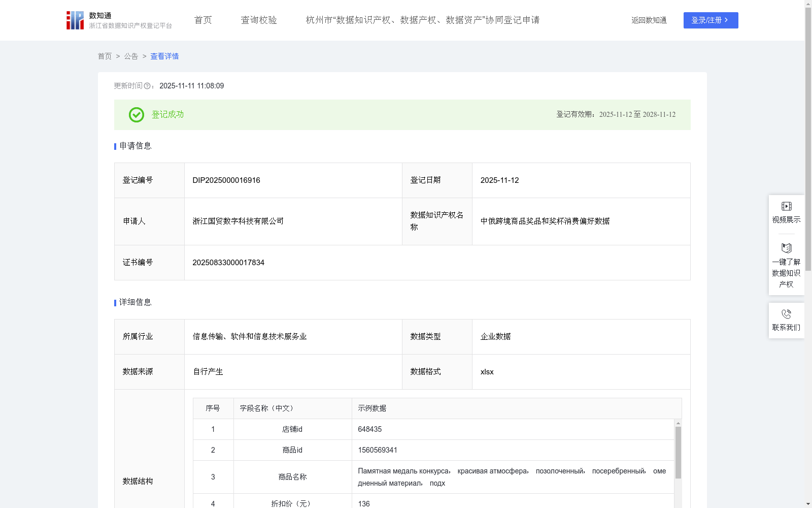Click the 返回数知通 link
812x508 pixels.
pyautogui.click(x=649, y=20)
